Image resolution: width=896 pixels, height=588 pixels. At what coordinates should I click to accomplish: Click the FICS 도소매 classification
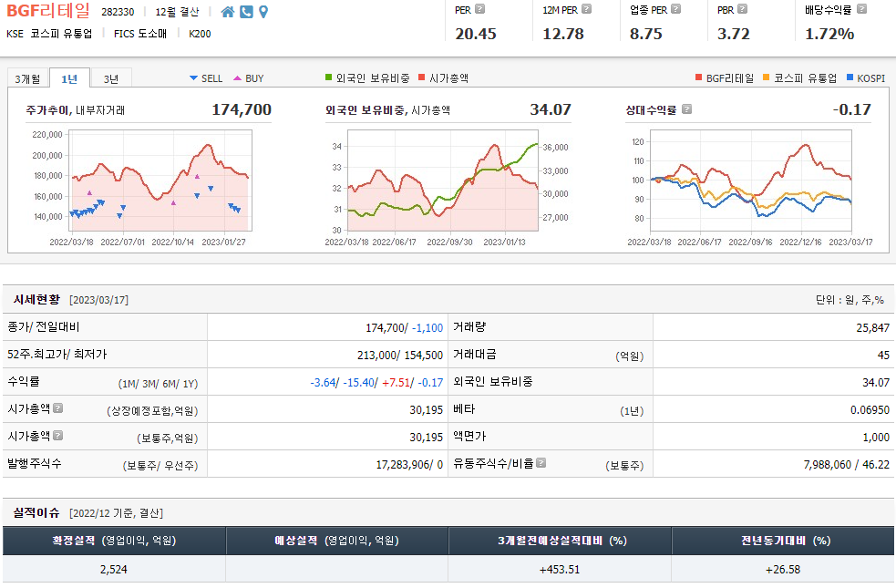[x=140, y=34]
